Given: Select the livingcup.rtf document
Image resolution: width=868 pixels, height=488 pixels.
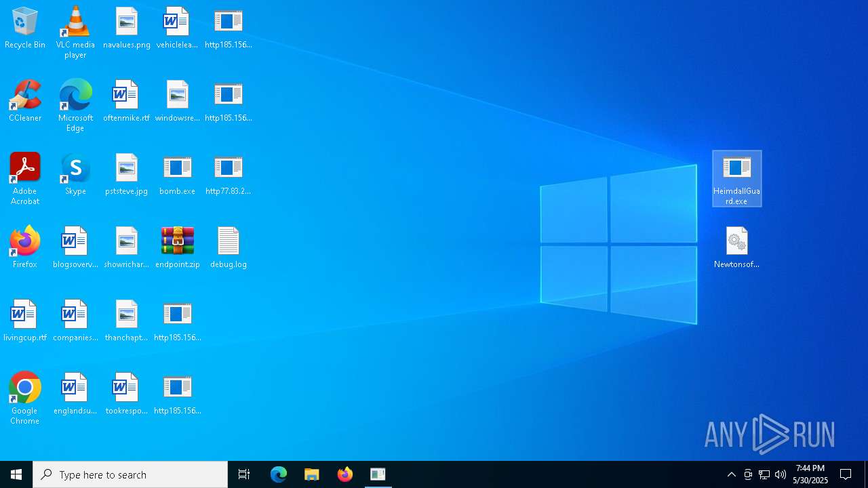Looking at the screenshot, I should 25,321.
